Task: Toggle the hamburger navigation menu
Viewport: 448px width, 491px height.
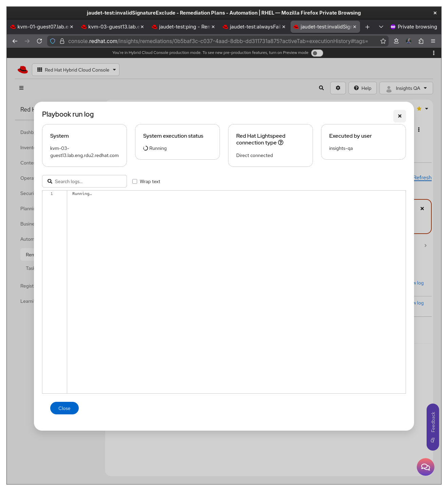Action: (21, 88)
